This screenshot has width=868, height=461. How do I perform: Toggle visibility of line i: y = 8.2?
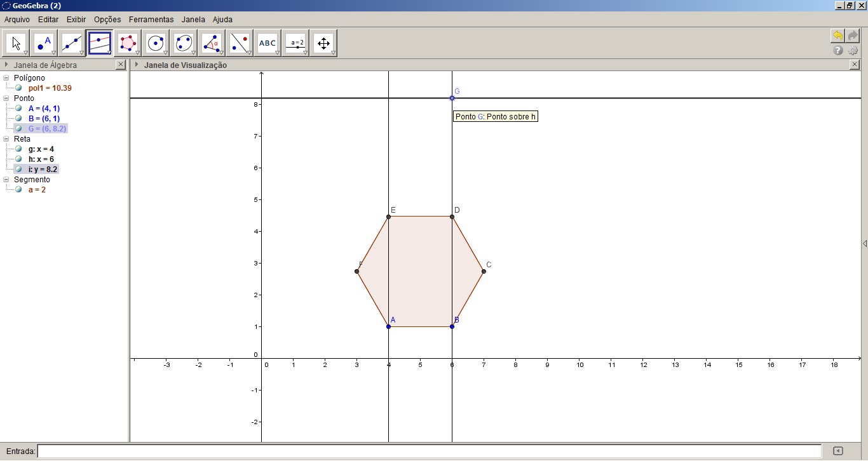pos(18,170)
